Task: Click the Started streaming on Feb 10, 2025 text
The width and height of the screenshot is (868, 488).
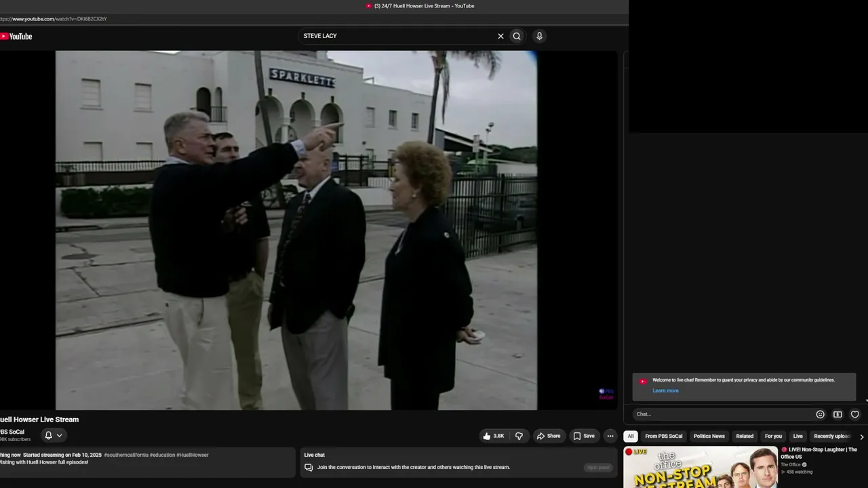Action: coord(62,455)
